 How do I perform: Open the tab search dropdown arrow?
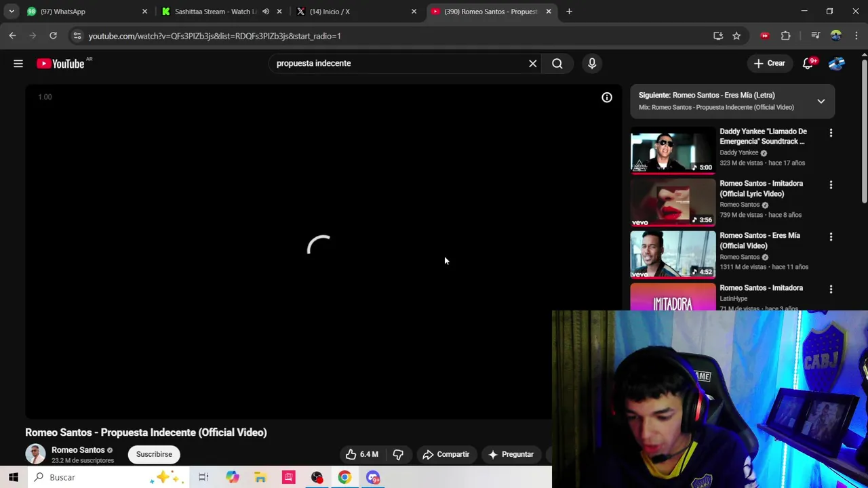click(x=12, y=12)
